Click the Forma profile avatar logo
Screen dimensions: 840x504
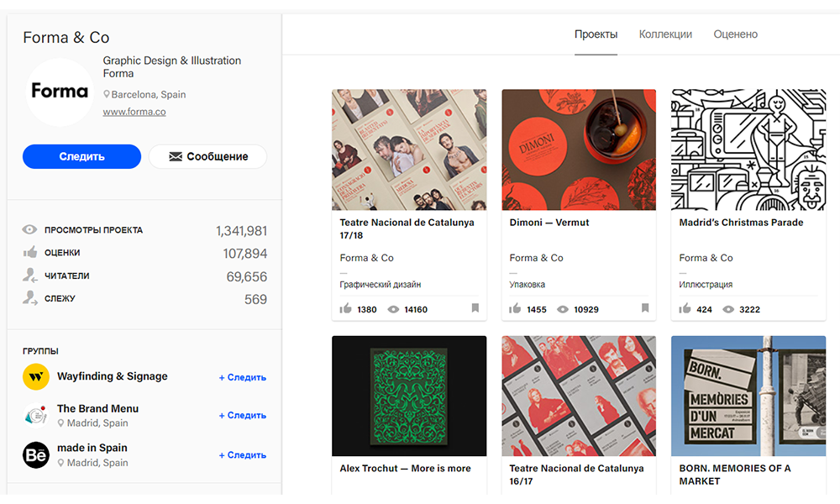click(x=59, y=92)
